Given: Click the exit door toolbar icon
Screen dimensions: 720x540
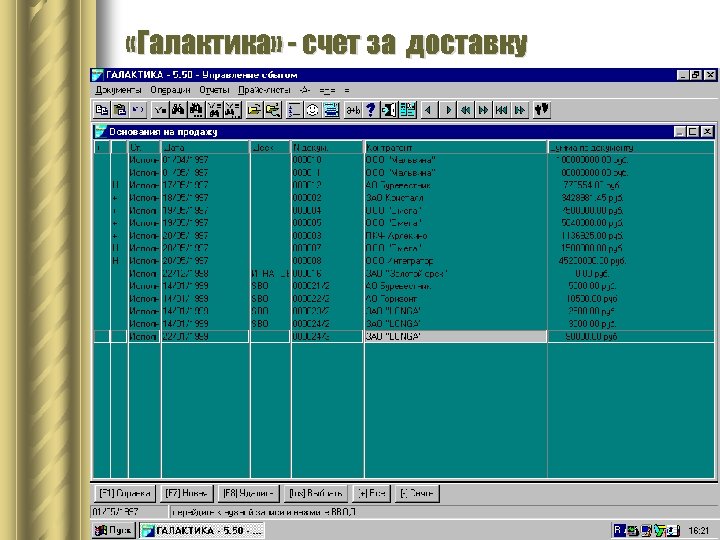Looking at the screenshot, I should (389, 110).
